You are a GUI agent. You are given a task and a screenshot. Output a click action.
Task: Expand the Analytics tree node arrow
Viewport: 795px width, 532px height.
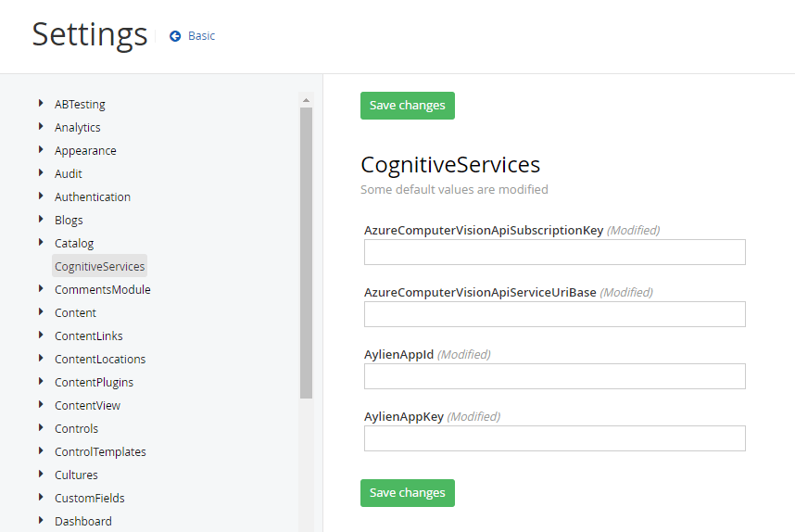click(41, 127)
